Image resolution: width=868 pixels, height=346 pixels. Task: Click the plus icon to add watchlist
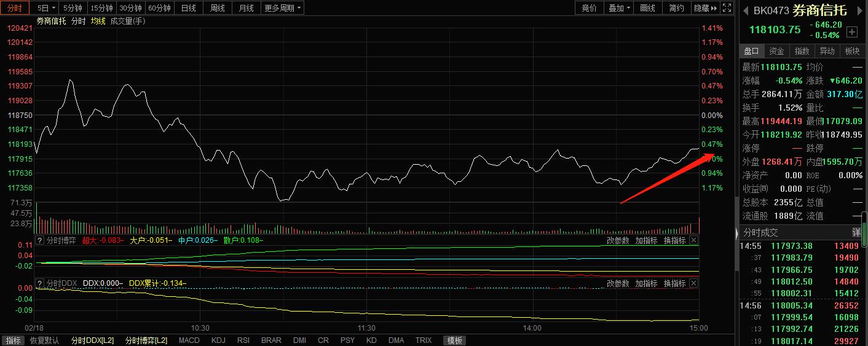coord(852,32)
